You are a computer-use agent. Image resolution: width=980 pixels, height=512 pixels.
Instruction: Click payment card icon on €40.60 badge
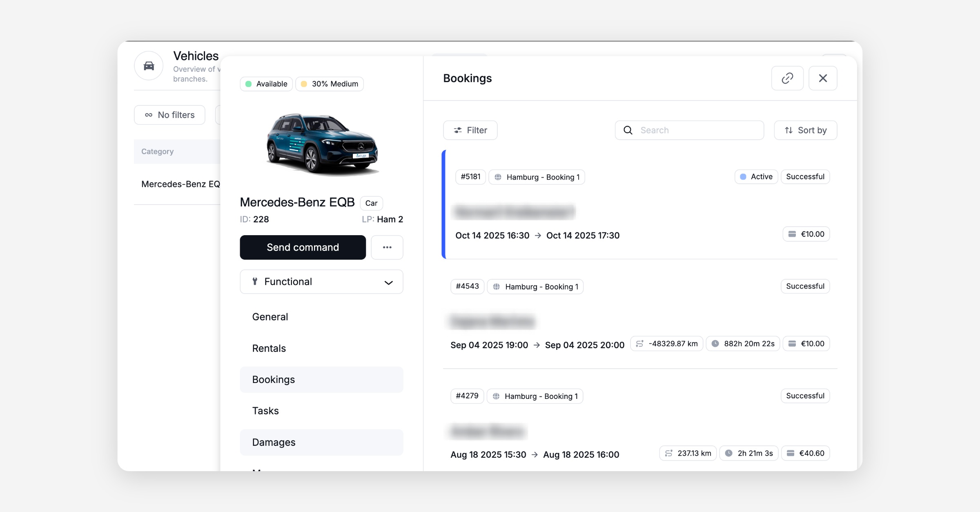tap(791, 453)
